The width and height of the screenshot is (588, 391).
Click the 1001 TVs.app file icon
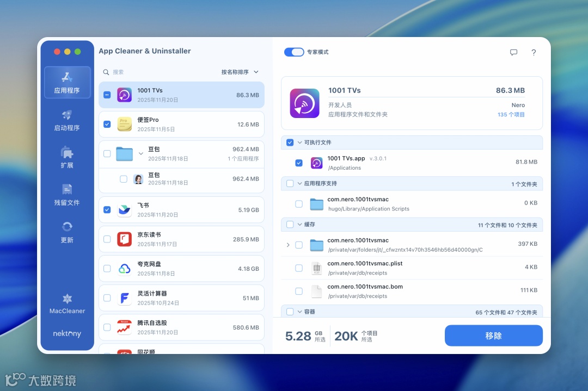pos(316,163)
